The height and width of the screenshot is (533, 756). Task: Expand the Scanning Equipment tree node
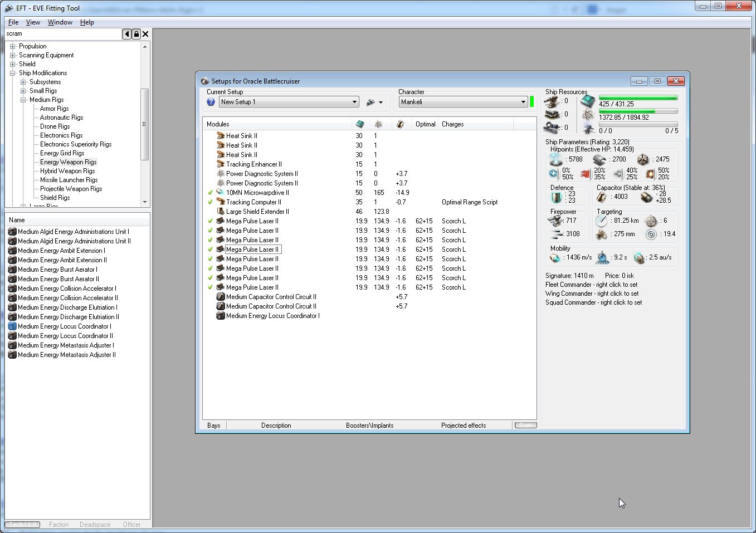(x=13, y=55)
